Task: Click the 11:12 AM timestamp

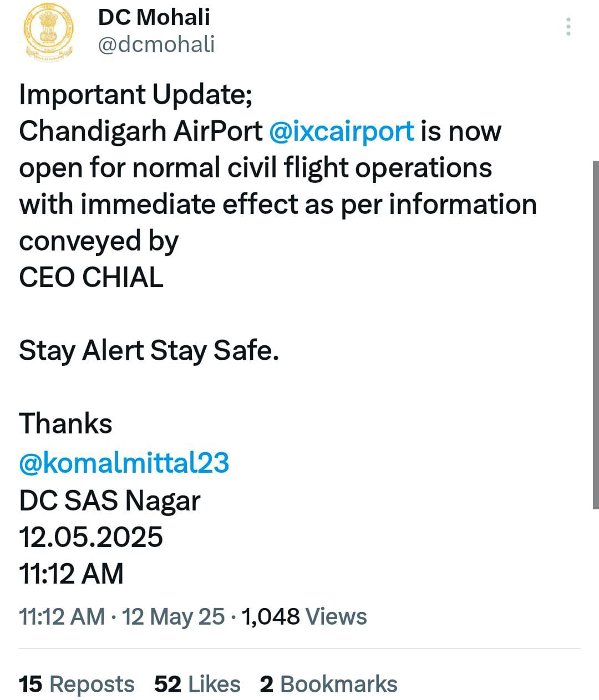Action: tap(62, 616)
